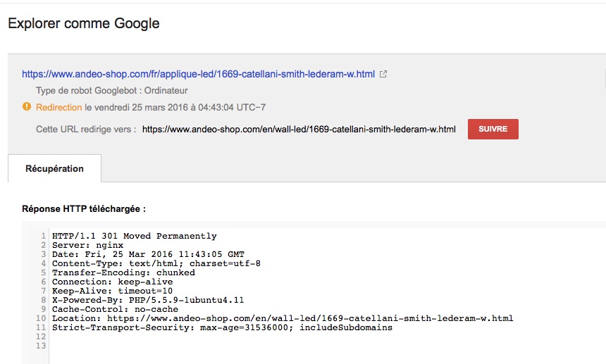Image resolution: width=606 pixels, height=364 pixels.
Task: Click the redirect target wall-led URL text
Action: [299, 130]
